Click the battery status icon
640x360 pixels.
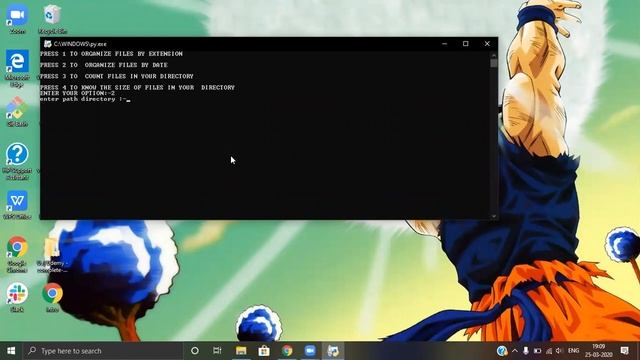(x=538, y=351)
